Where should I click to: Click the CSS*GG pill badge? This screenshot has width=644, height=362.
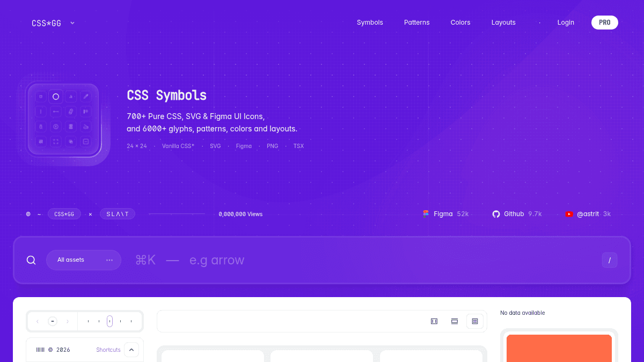[x=64, y=214]
